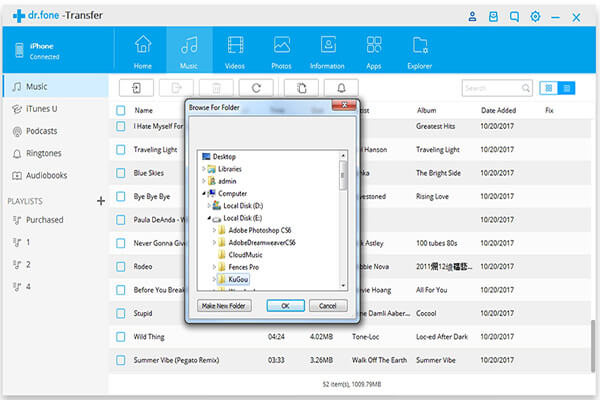Tick the checkbox for Wild Thing
The image size is (600, 400).
tap(120, 337)
